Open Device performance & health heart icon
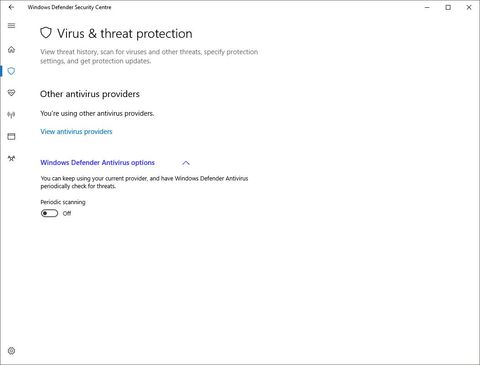 11,93
